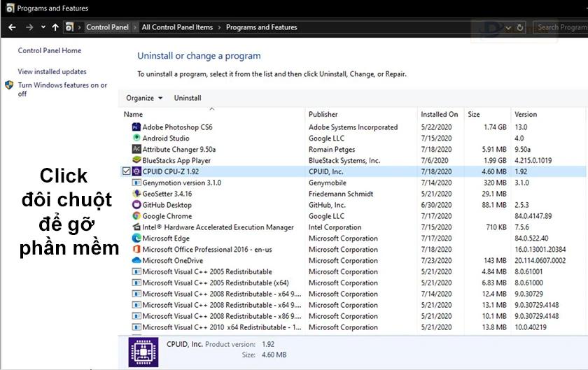Click the GeoSetter 3.4.16 icon
The height and width of the screenshot is (370, 588).
(136, 194)
